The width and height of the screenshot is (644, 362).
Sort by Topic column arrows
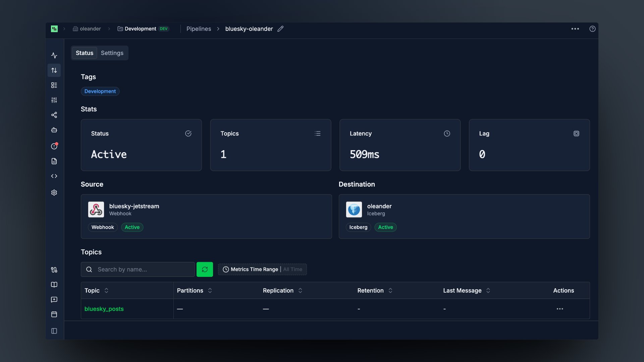[106, 291]
